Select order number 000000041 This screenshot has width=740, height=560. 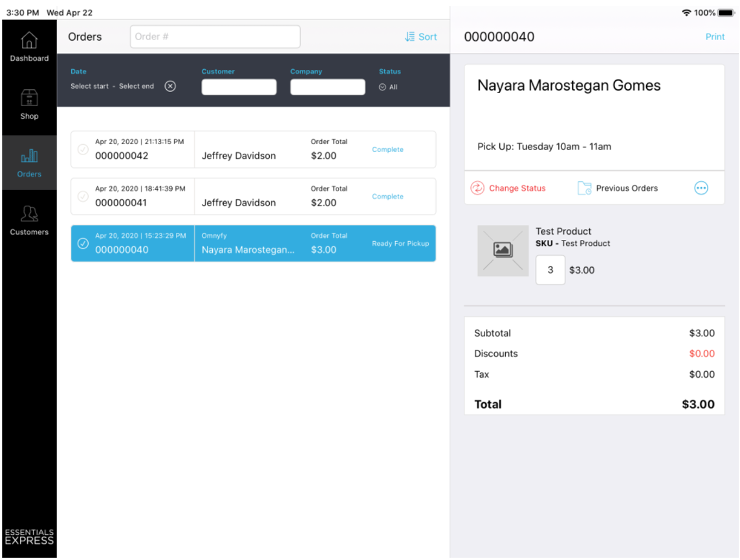pos(121,203)
